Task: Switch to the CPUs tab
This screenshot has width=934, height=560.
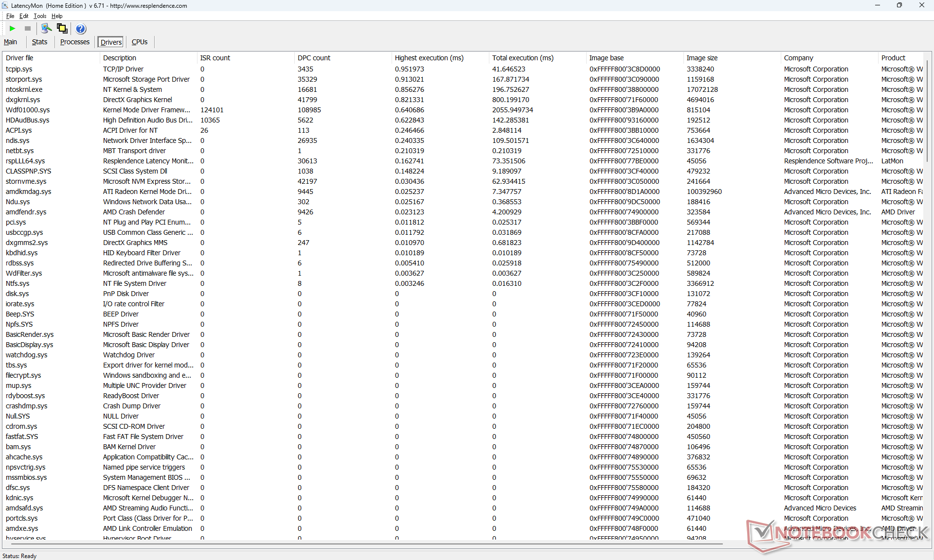Action: pos(140,42)
